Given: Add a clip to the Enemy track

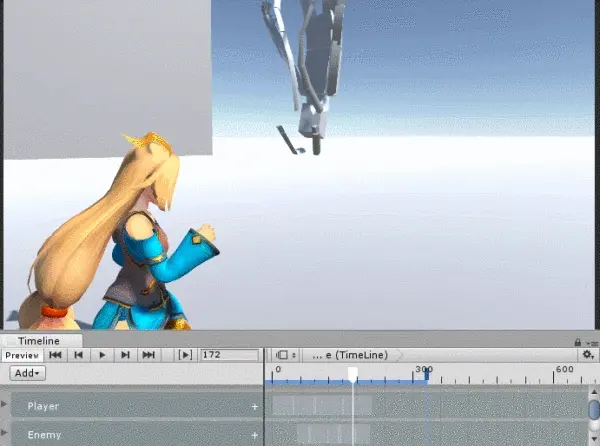Looking at the screenshot, I should [255, 435].
